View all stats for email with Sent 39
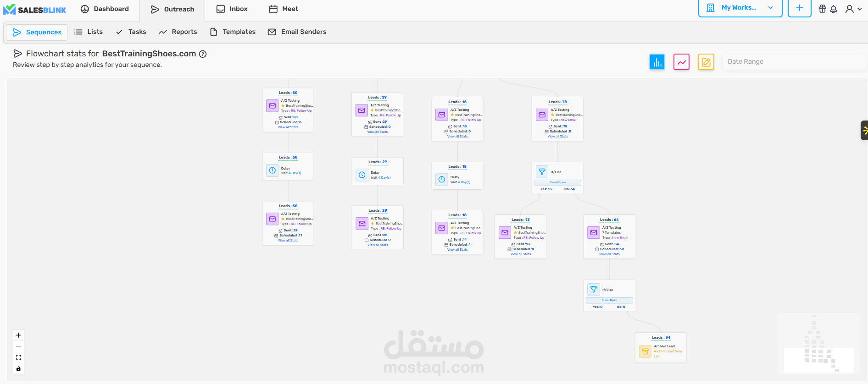Image resolution: width=868 pixels, height=384 pixels. [x=288, y=241]
